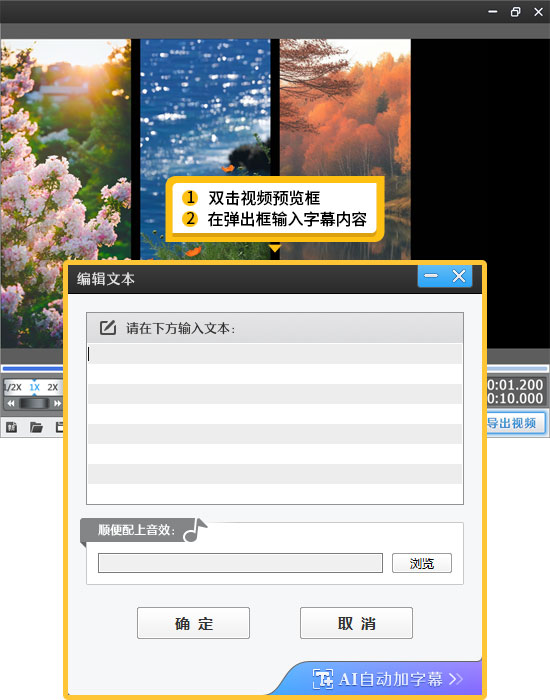The height and width of the screenshot is (700, 550).
Task: Confirm with the 确定 button
Action: pos(193,623)
